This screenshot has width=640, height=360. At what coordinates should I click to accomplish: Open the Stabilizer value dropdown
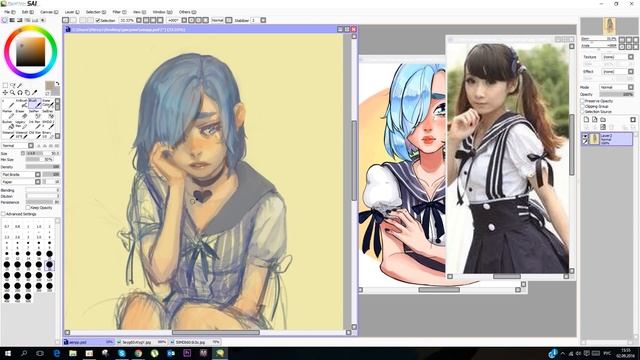(263, 20)
